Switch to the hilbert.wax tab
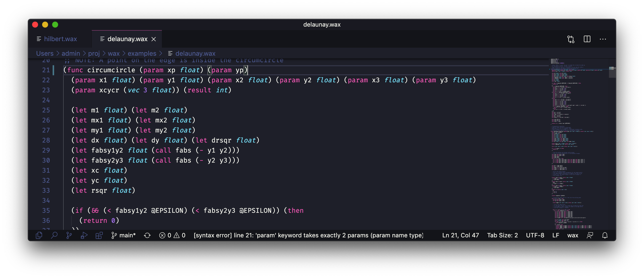Image resolution: width=644 pixels, height=278 pixels. (x=60, y=39)
